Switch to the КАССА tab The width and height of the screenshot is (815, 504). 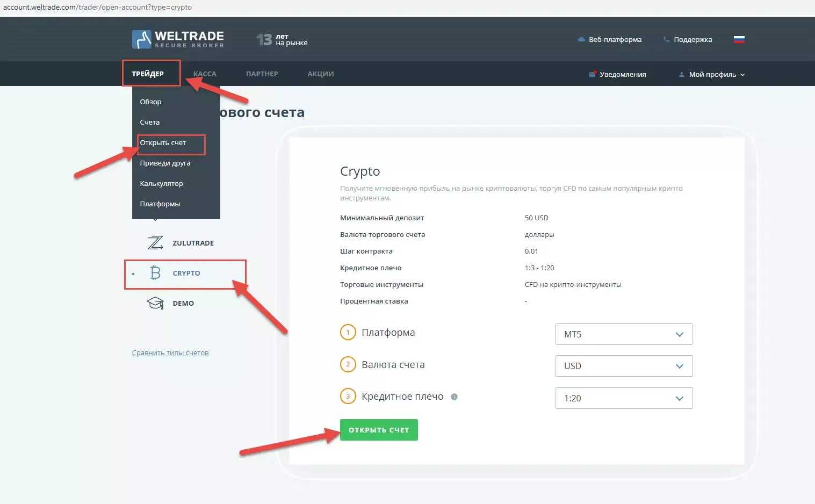[x=205, y=74]
